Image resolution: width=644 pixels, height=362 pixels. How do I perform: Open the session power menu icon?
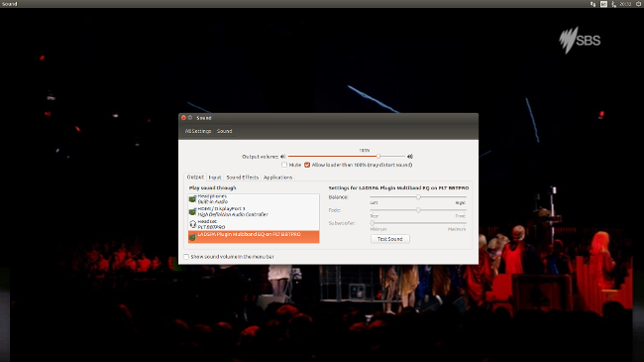pos(639,4)
